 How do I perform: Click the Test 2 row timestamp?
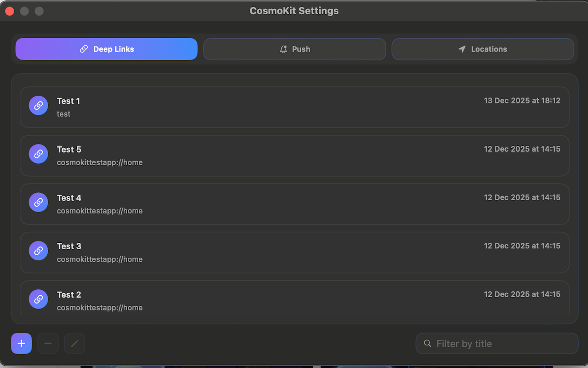coord(522,294)
